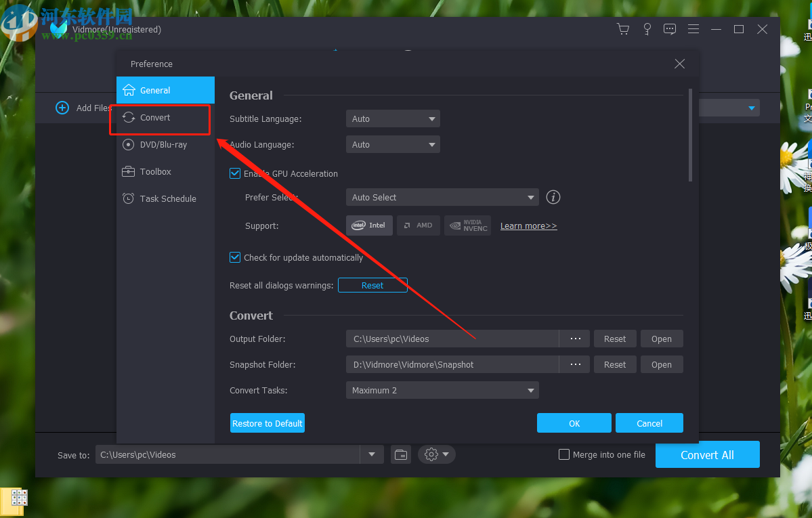Select the Intel support badge
Screen dimensions: 812x518
pyautogui.click(x=369, y=225)
